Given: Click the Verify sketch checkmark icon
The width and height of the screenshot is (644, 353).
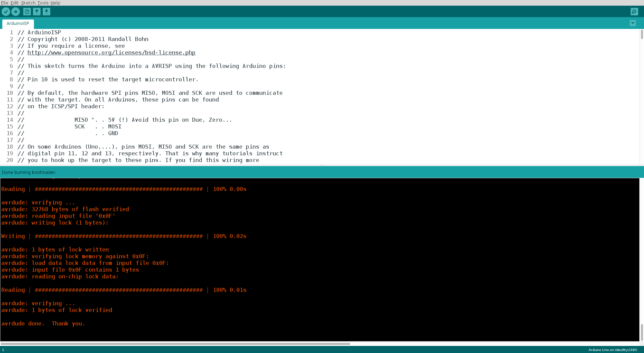Looking at the screenshot, I should [6, 12].
